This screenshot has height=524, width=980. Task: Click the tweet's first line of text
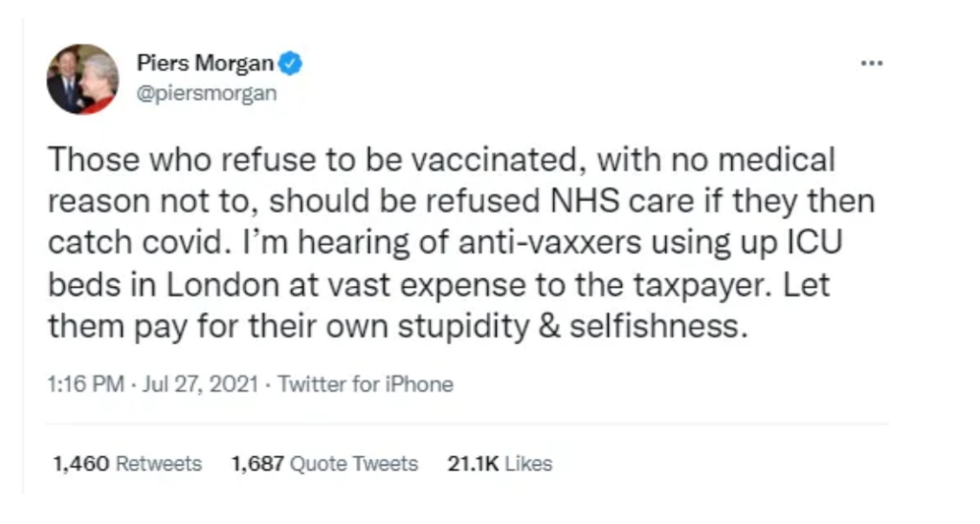442,160
